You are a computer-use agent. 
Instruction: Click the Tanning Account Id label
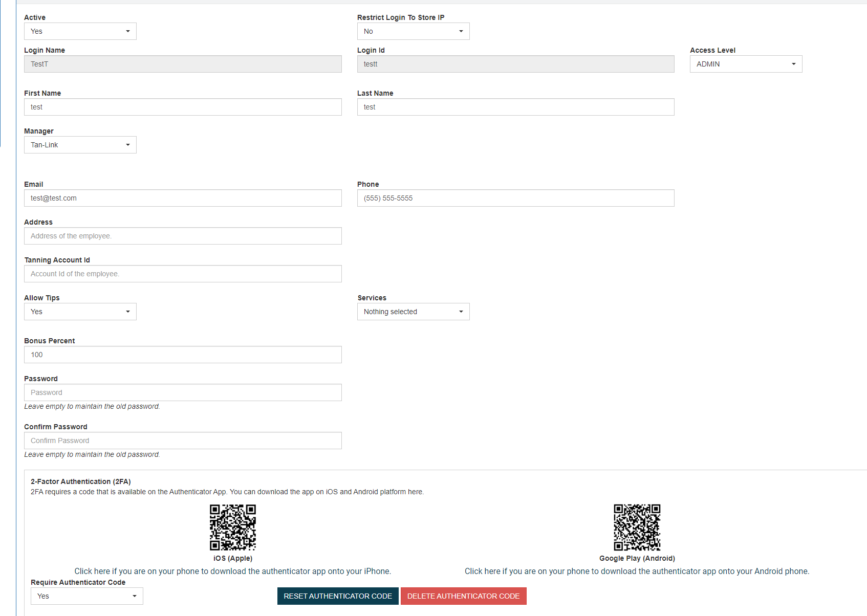click(x=57, y=260)
